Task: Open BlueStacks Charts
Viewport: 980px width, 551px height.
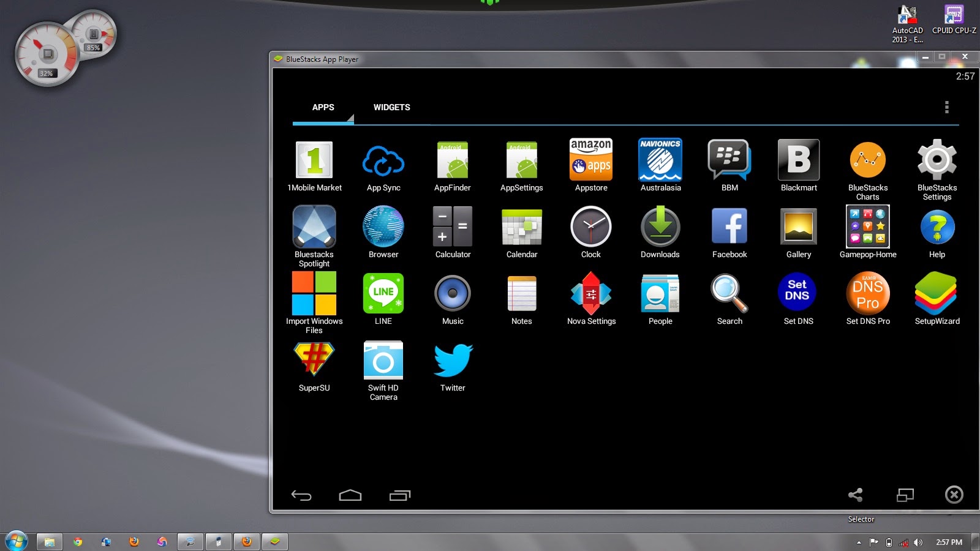Action: [x=868, y=160]
